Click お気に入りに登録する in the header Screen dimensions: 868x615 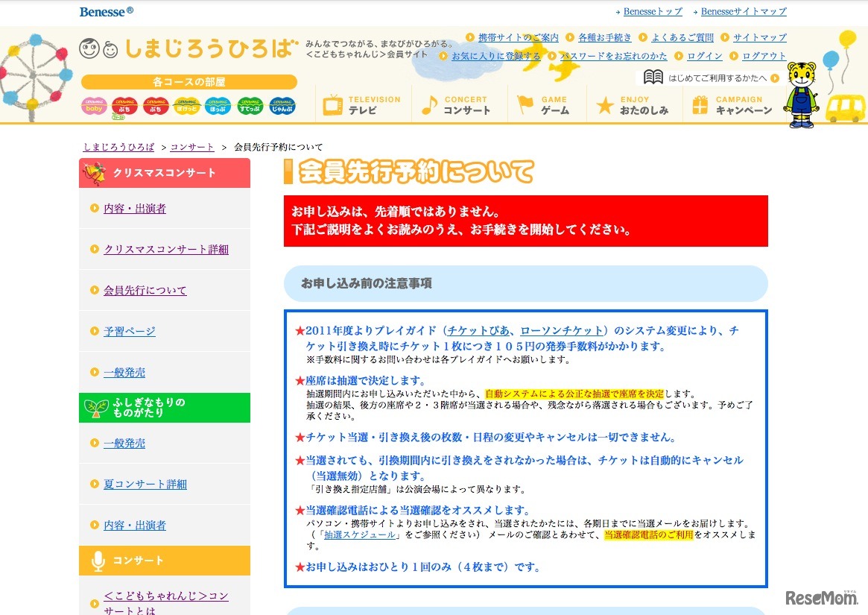[x=495, y=55]
